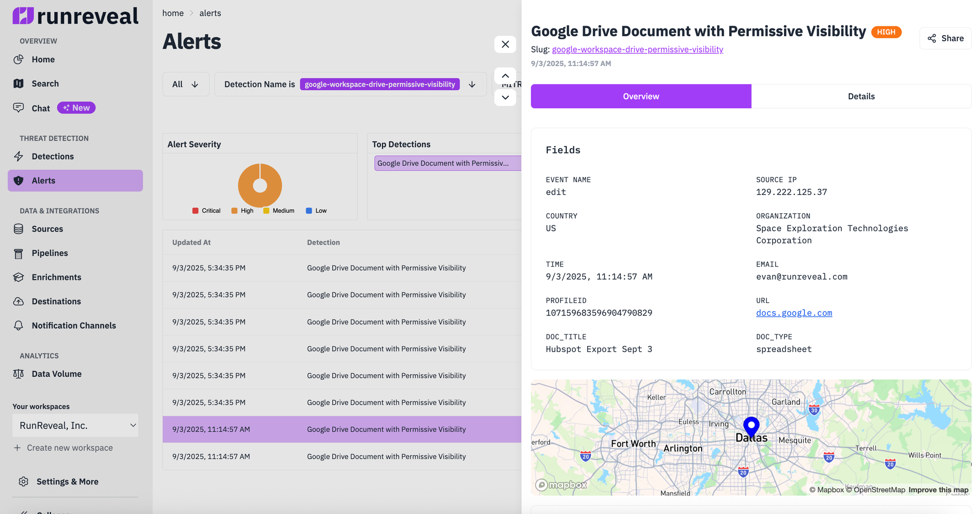This screenshot has height=514, width=980.
Task: Click the Home pie-chart icon
Action: point(19,59)
